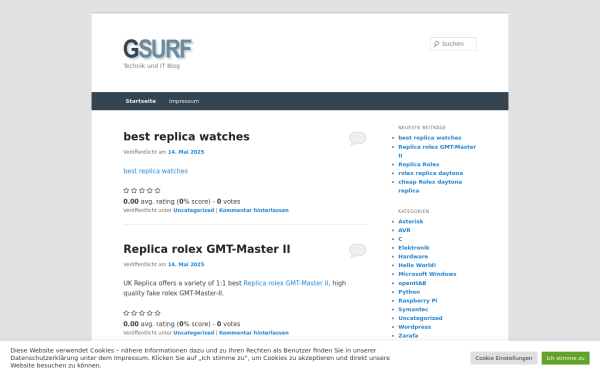
Task: Open sidebar recent post Replica Rolex
Action: (419, 164)
